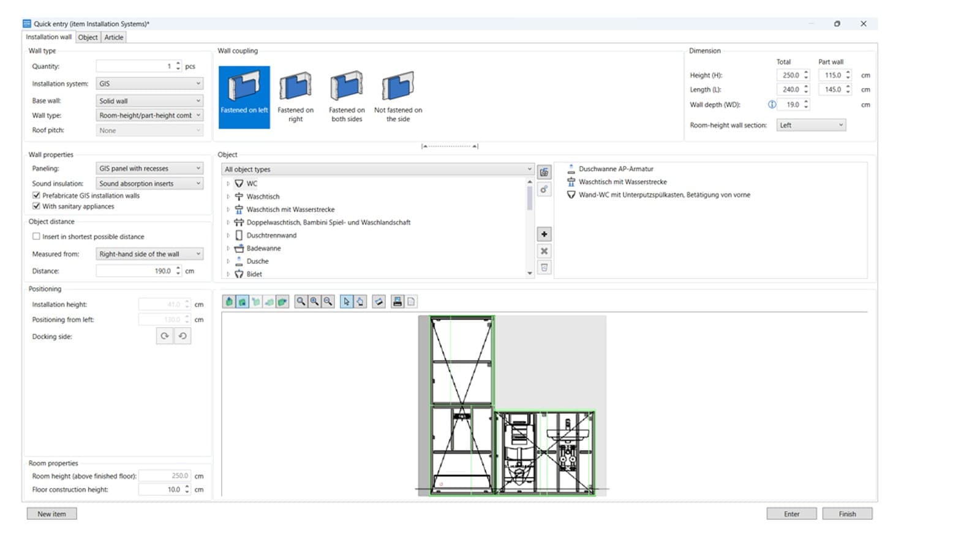The height and width of the screenshot is (551, 980).
Task: Click the New item button
Action: [x=51, y=514]
